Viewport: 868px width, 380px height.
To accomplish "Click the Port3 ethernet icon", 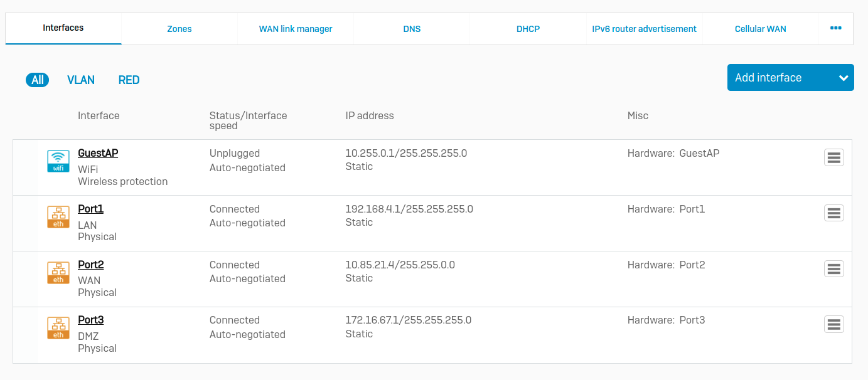I will (58, 328).
